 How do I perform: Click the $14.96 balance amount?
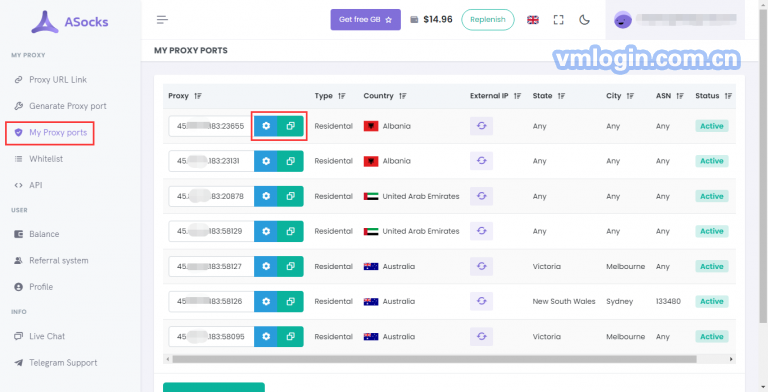438,20
